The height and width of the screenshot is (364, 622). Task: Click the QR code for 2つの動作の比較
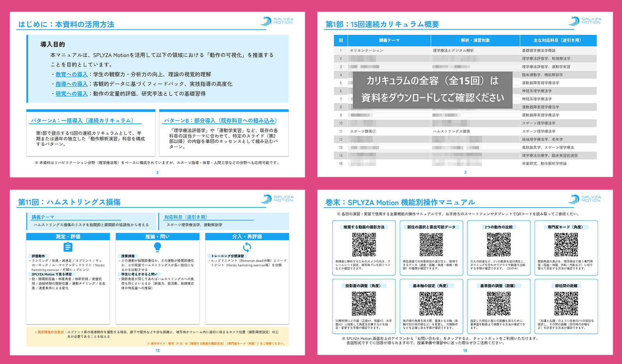click(499, 245)
